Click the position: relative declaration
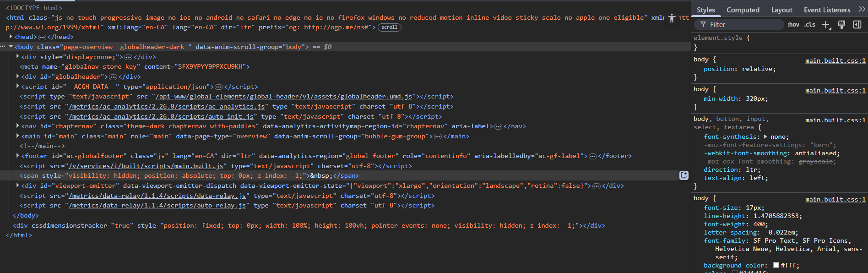This screenshot has height=273, width=868. coord(739,69)
